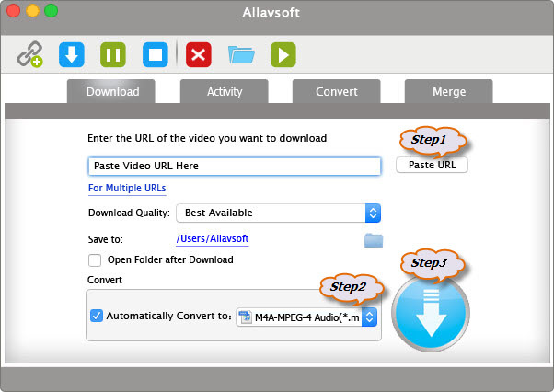Click the add URL link icon
Viewport: 554px width, 392px height.
coord(29,54)
